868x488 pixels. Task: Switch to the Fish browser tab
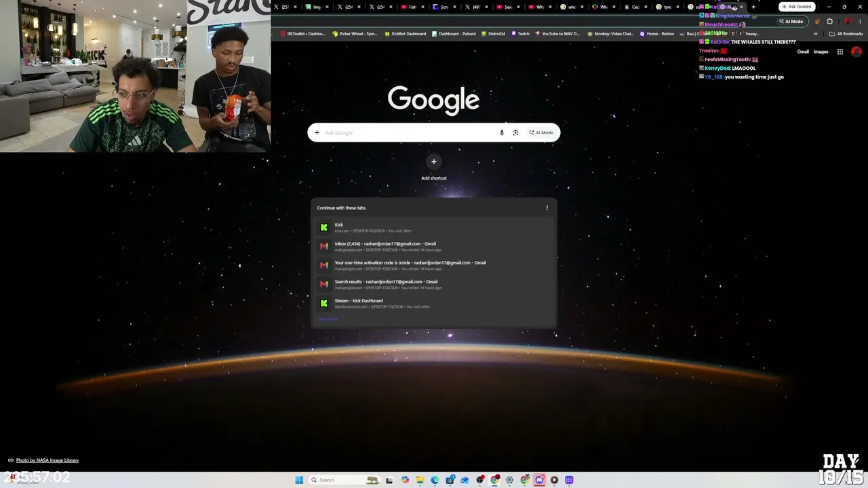click(412, 7)
